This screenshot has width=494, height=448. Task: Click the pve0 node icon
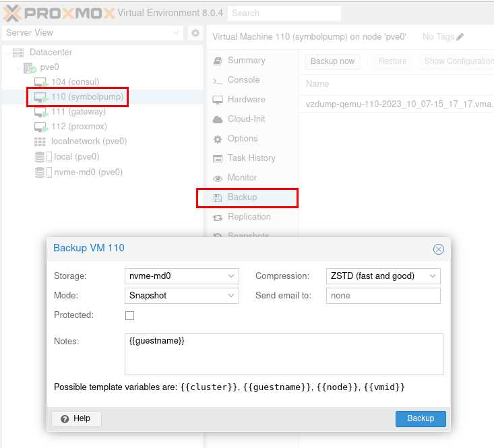pyautogui.click(x=30, y=67)
